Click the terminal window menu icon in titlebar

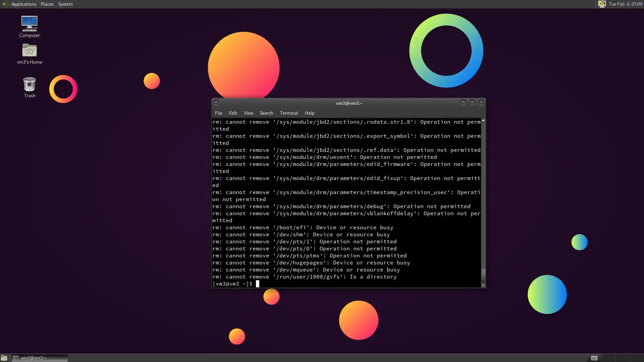[x=216, y=103]
